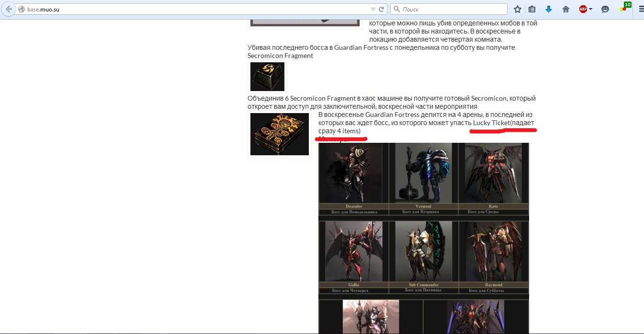Click the magnifier icon in search box

click(396, 9)
